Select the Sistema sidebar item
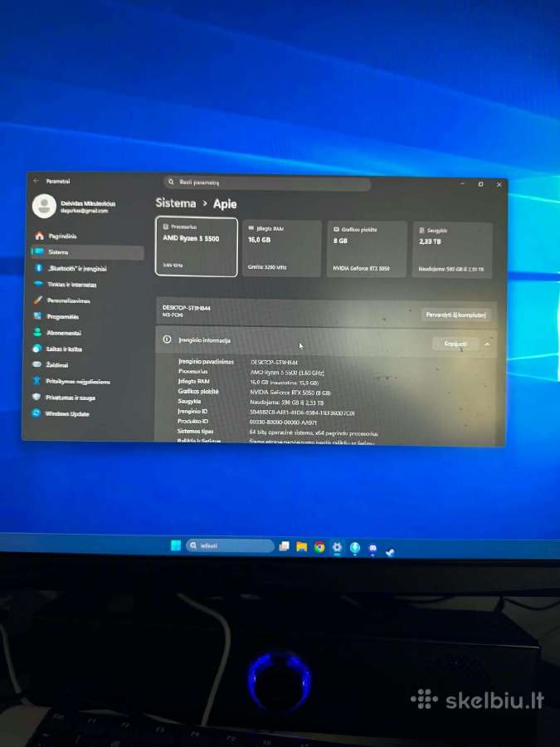 (x=88, y=252)
